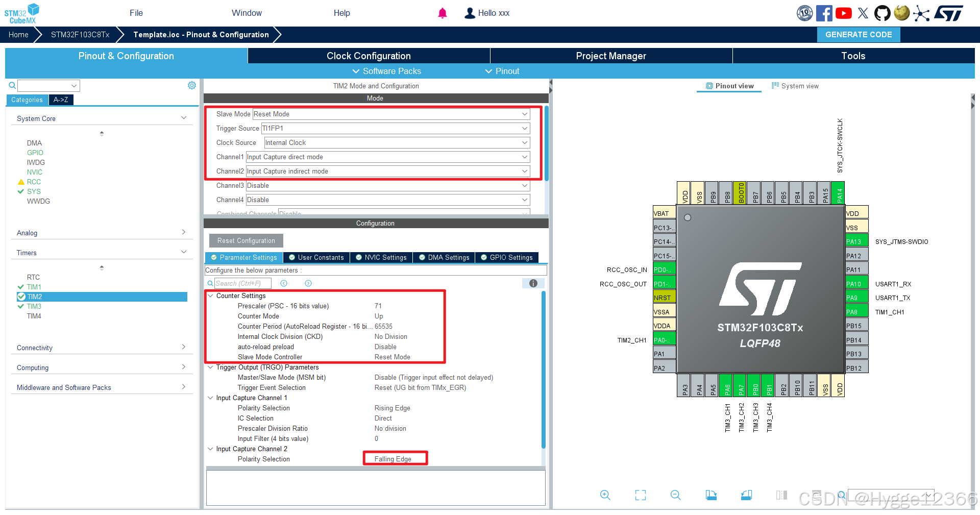Screen dimensions: 980x515
Task: Click the STM32CubeMX logo
Action: (x=21, y=13)
